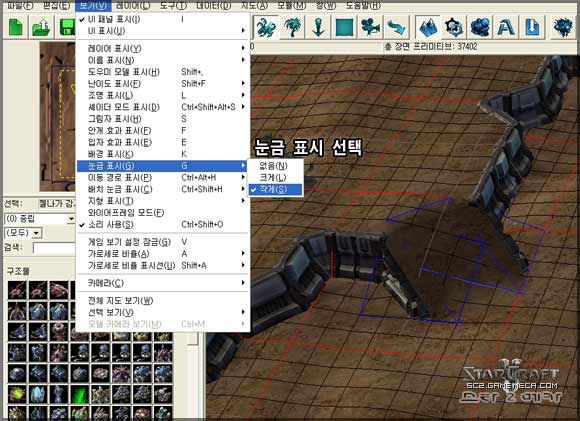Expand the 가로세로 비율(A) submenu
580x421 pixels.
[x=163, y=254]
